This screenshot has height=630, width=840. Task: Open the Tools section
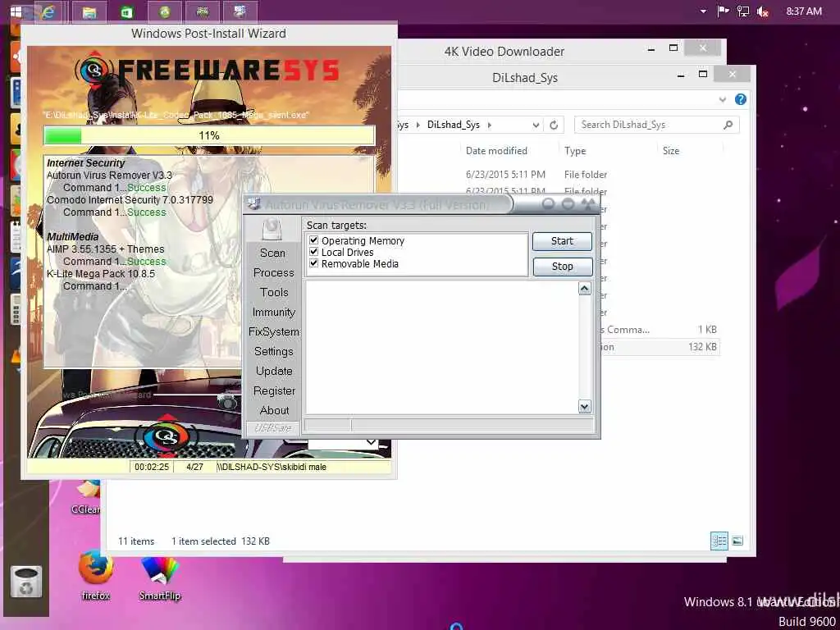pyautogui.click(x=274, y=293)
